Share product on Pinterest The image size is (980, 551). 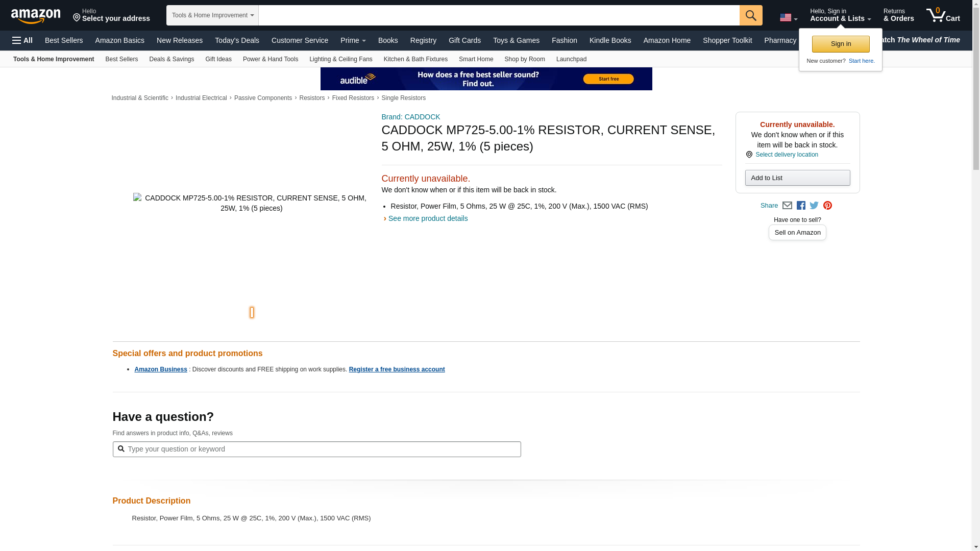827,206
